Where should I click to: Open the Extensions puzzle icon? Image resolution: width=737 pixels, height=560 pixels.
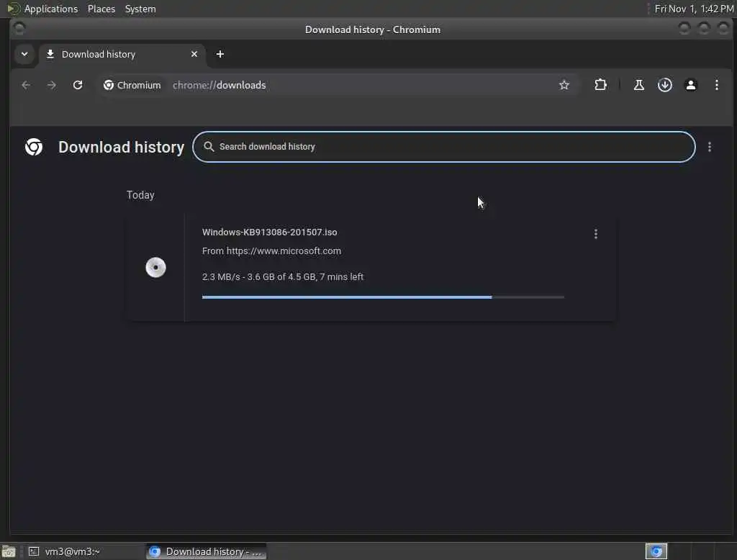point(600,85)
